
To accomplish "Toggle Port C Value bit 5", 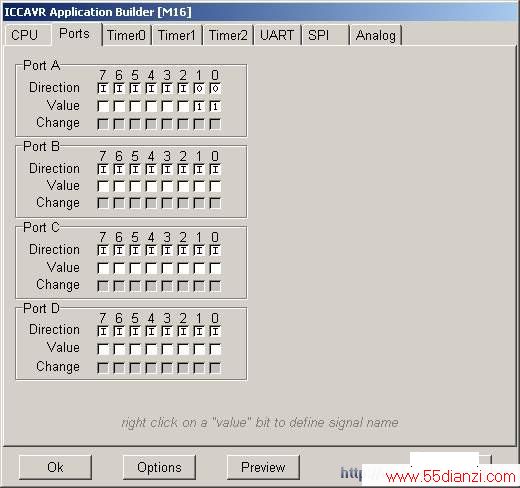I will (x=135, y=268).
